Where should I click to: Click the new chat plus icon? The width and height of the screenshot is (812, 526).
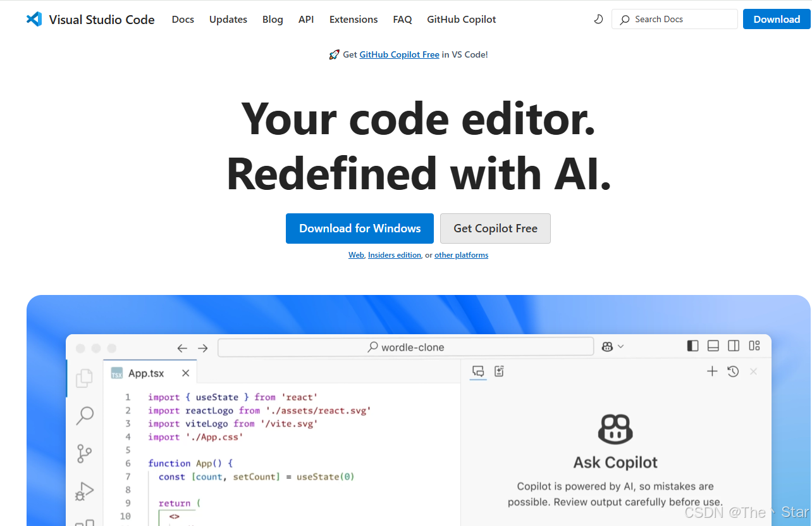712,372
